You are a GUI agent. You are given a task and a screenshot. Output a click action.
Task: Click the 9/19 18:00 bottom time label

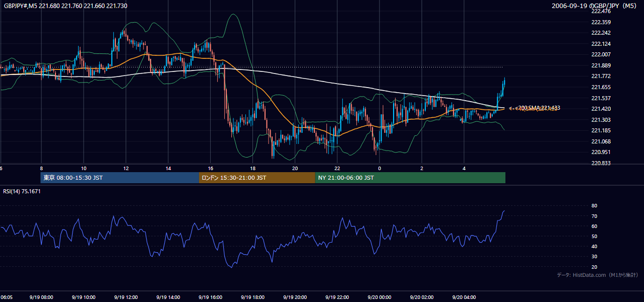coord(253,297)
